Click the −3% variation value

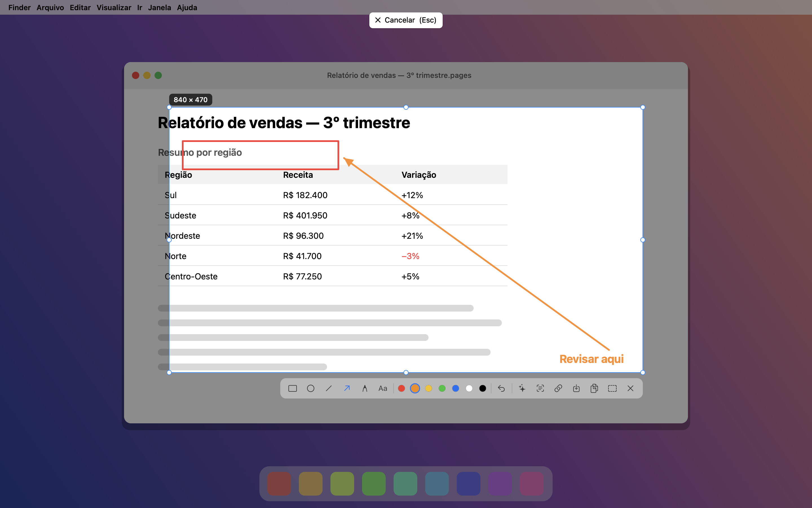(x=410, y=256)
